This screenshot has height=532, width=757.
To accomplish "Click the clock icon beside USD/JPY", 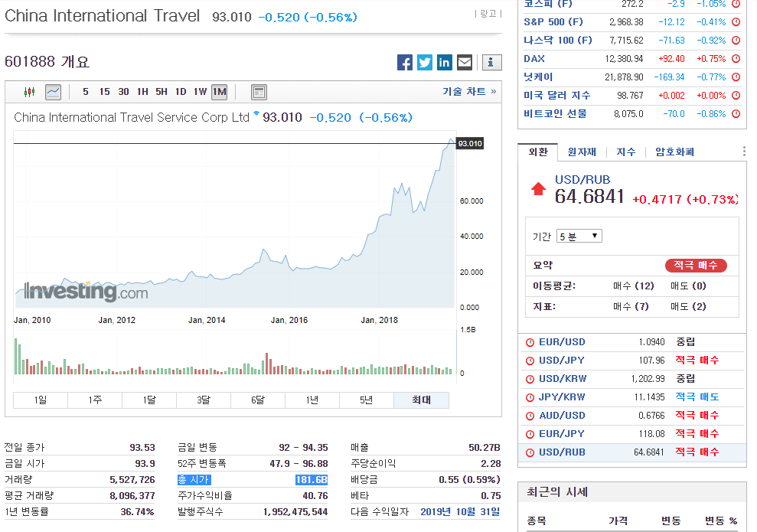I will 530,361.
